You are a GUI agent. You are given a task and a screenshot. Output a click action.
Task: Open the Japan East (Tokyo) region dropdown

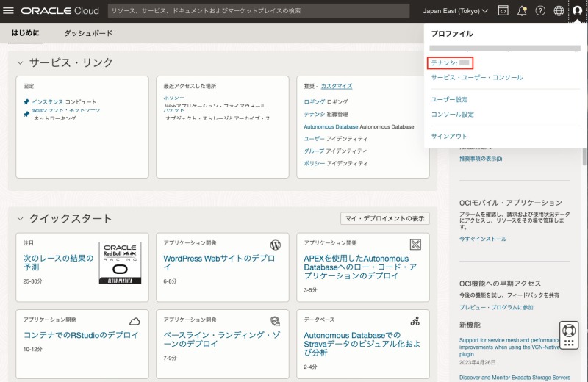coord(456,11)
